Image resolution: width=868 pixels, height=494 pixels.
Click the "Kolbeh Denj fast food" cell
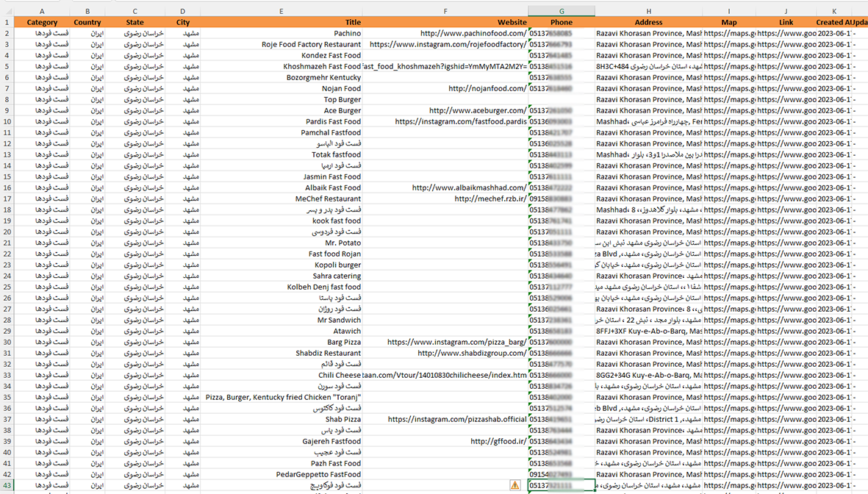click(281, 287)
